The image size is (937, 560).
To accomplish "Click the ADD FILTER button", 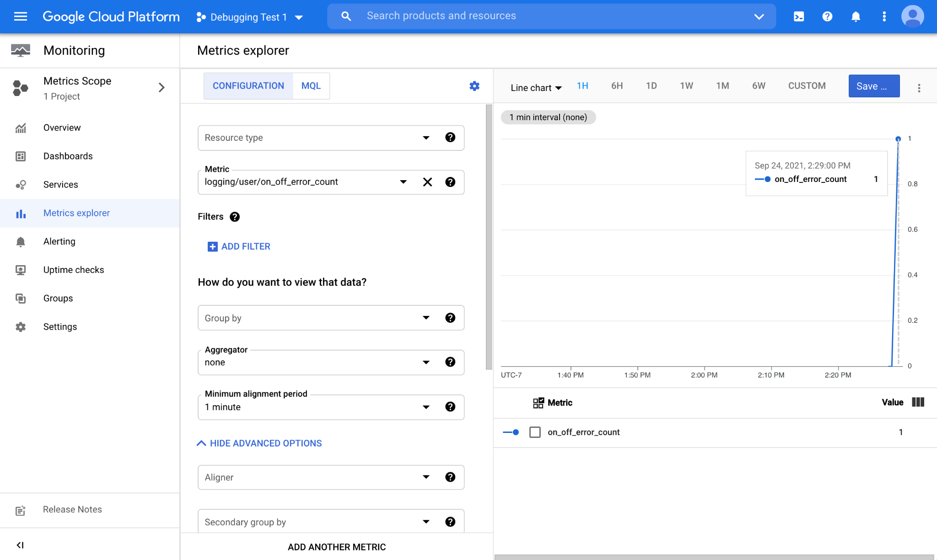I will point(239,246).
